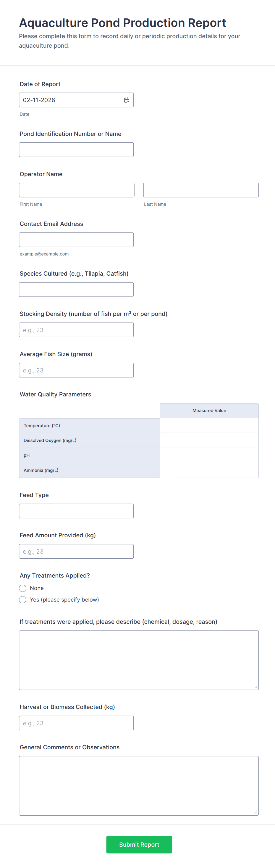Focus the Pond Identification Number field
Image resolution: width=275 pixels, height=868 pixels.
pos(76,150)
